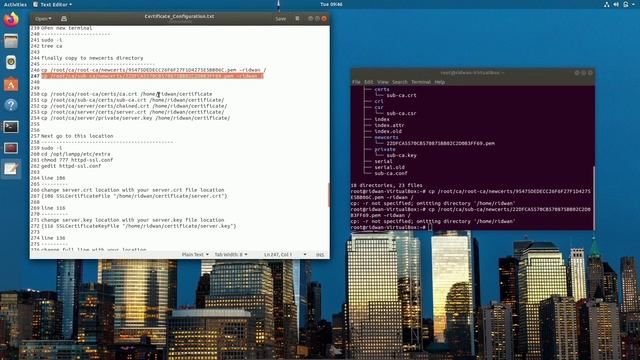Minimize the Terminal window

(x=577, y=73)
